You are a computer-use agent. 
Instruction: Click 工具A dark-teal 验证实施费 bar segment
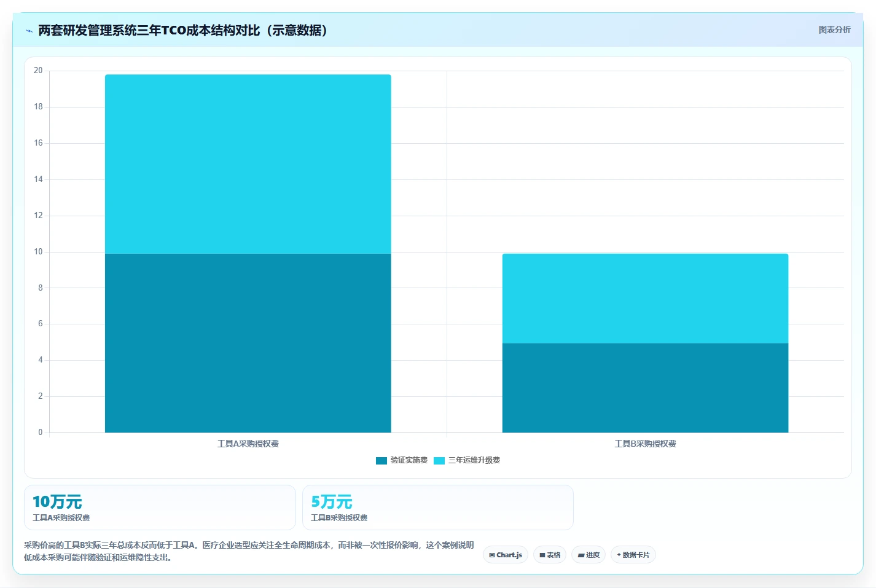pos(248,343)
